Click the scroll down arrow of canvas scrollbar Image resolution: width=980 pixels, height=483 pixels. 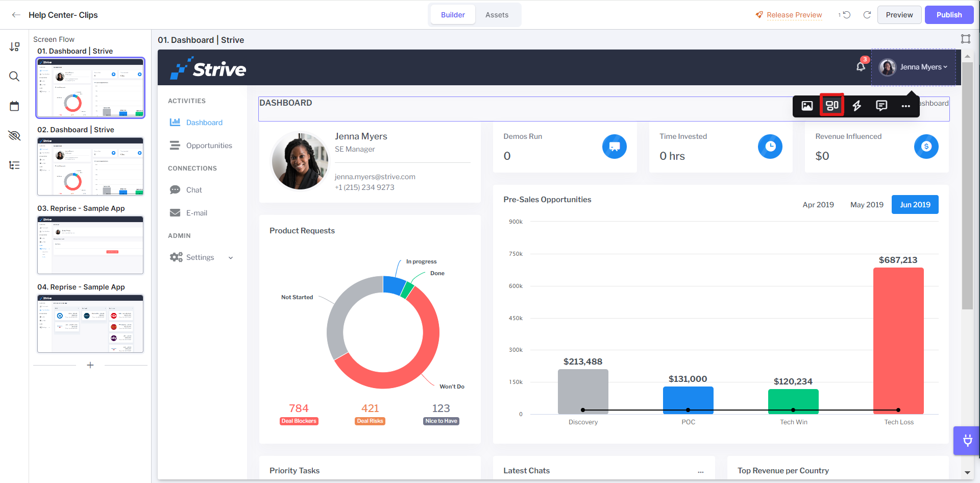click(x=967, y=473)
